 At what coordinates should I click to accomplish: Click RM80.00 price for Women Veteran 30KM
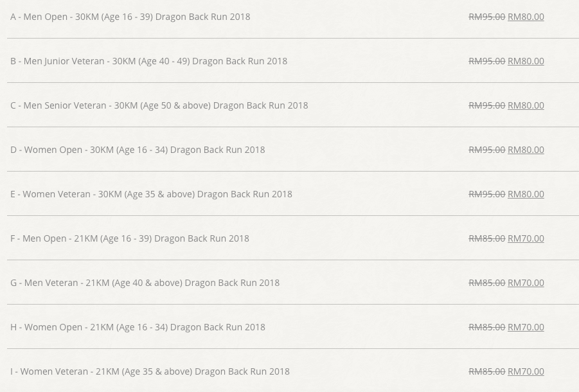point(526,194)
